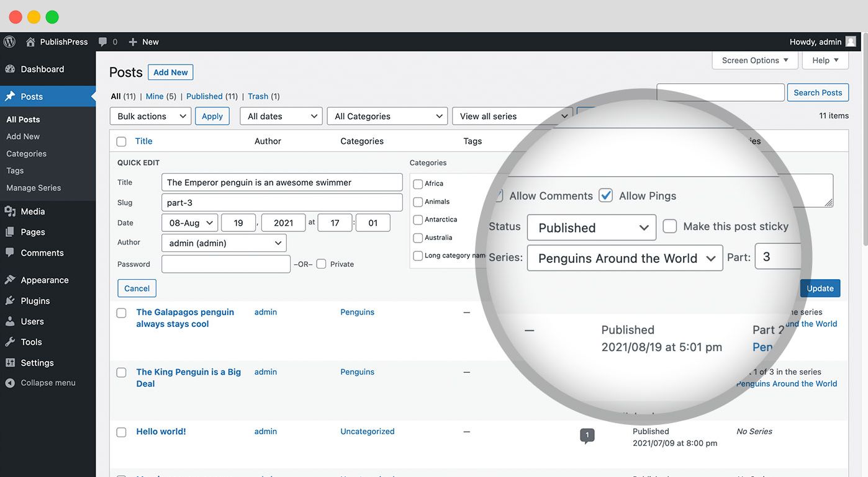The height and width of the screenshot is (477, 868).
Task: Open the Screen Options menu
Action: (754, 60)
